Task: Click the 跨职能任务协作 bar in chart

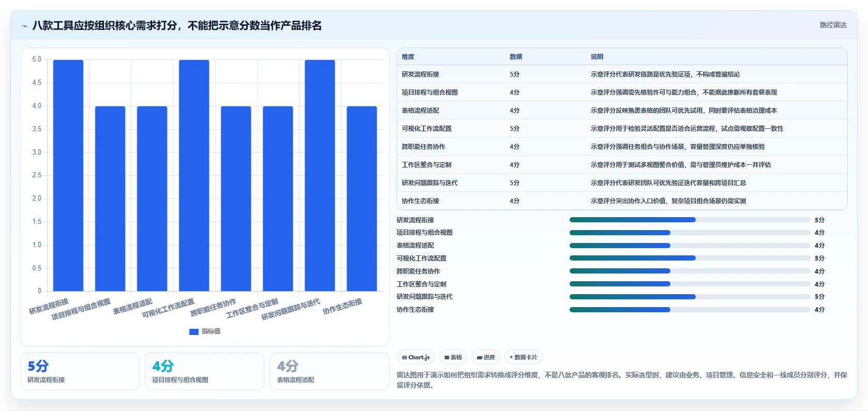Action: 236,199
